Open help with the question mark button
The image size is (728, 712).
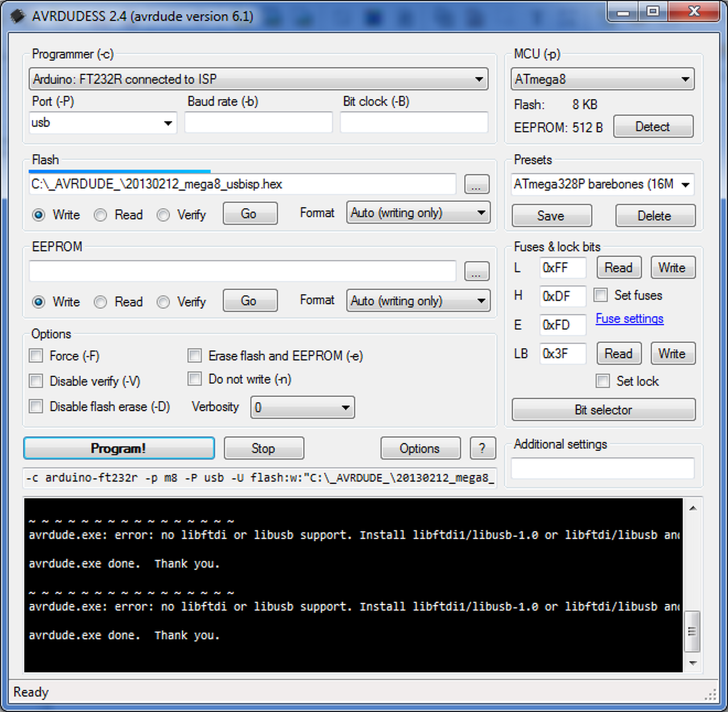click(x=483, y=448)
